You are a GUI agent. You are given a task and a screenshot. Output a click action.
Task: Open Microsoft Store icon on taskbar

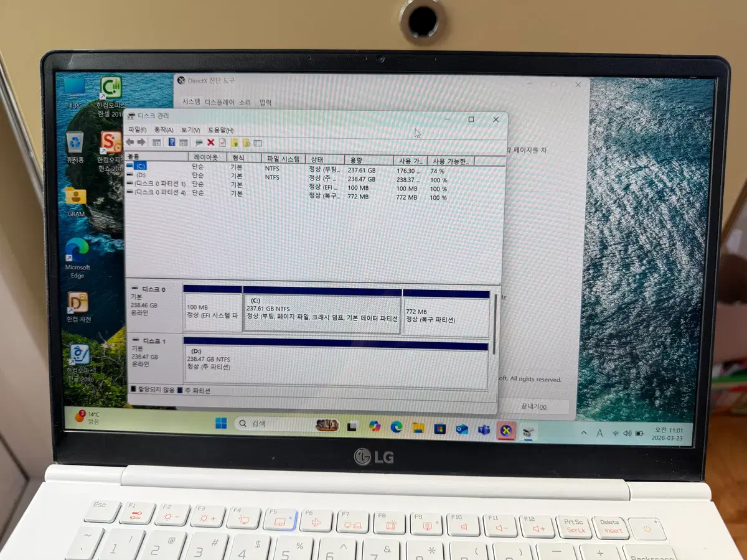[440, 428]
